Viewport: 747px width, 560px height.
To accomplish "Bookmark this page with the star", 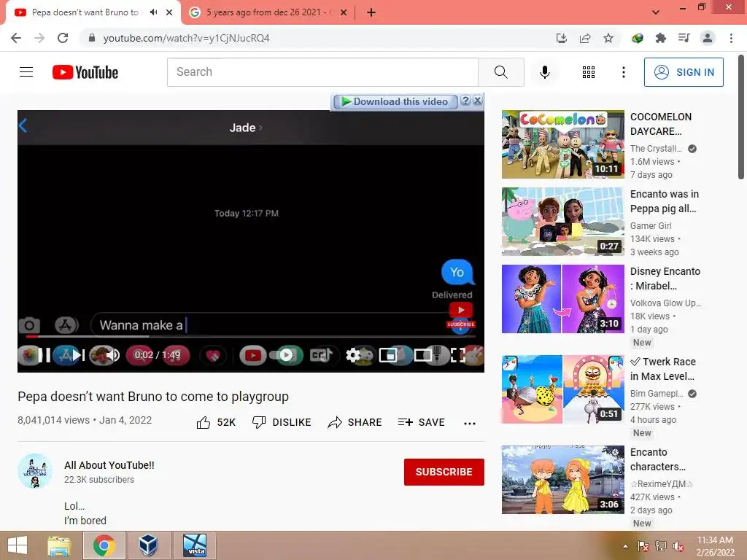I will pos(608,38).
